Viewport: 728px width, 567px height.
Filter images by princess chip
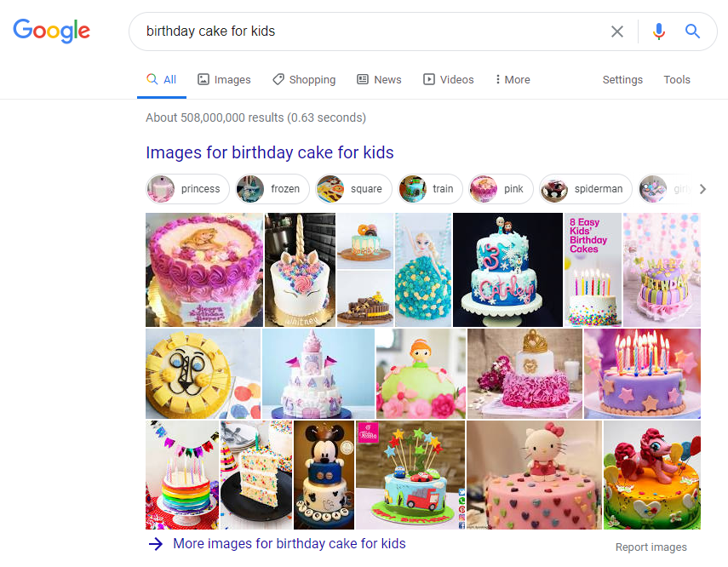[188, 189]
